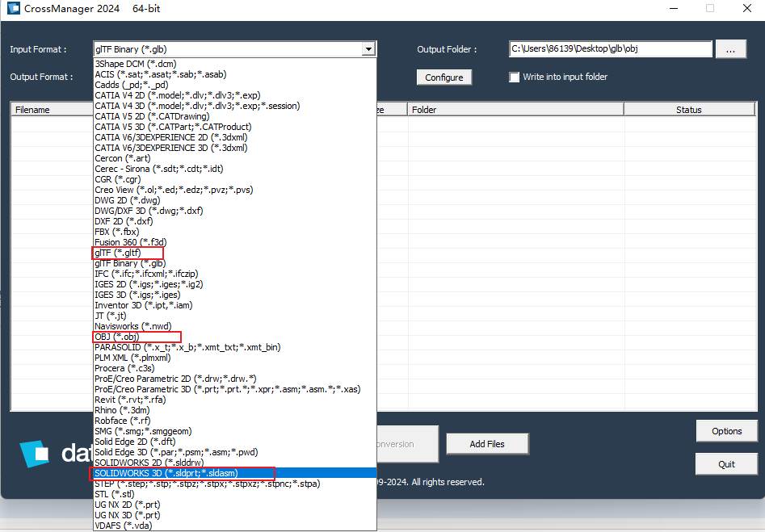Sort by the Status column header

[x=689, y=110]
